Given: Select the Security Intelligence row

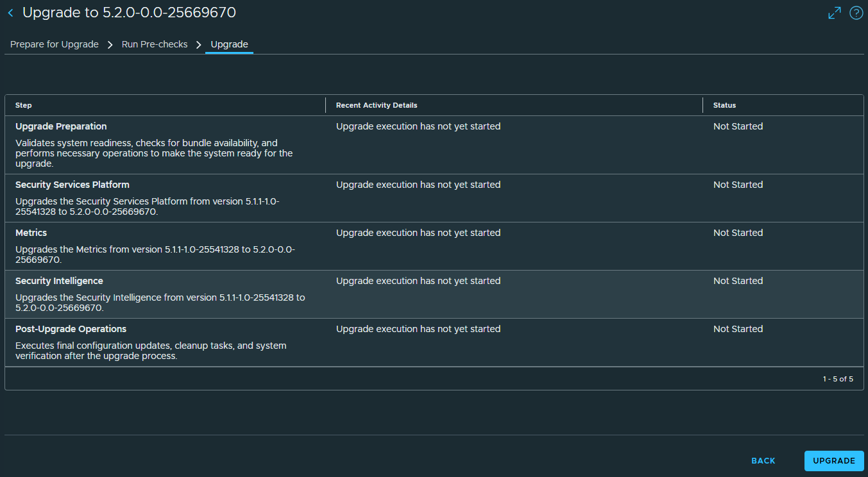Looking at the screenshot, I should 434,294.
